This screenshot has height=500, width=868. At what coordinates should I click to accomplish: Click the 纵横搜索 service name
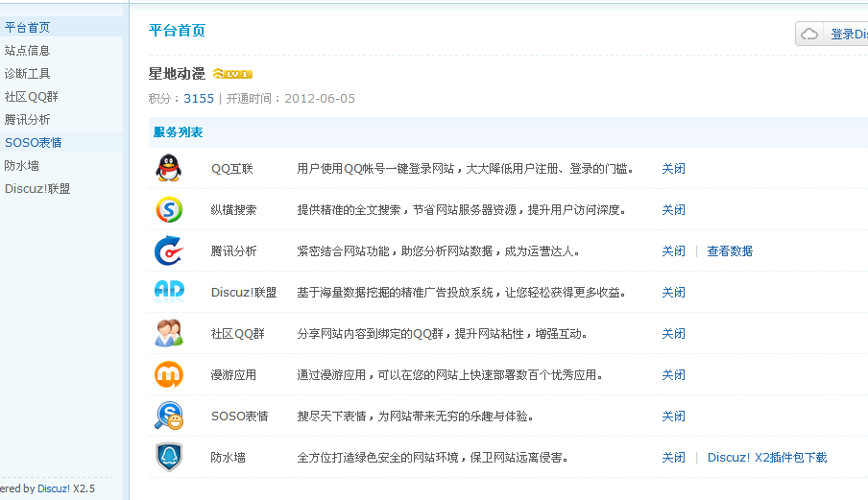coord(233,210)
